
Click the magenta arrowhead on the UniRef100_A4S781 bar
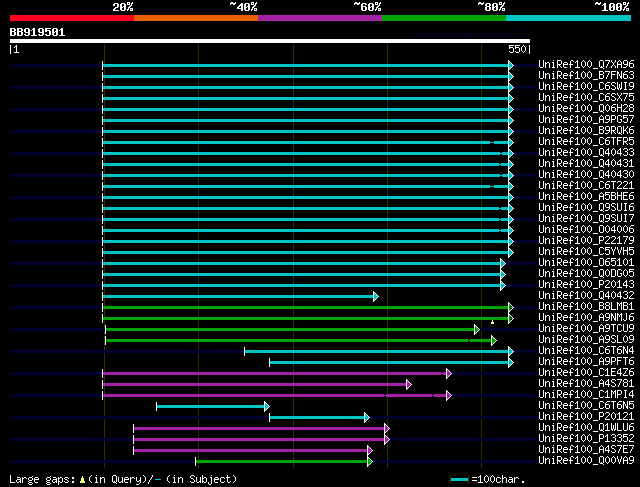409,385
